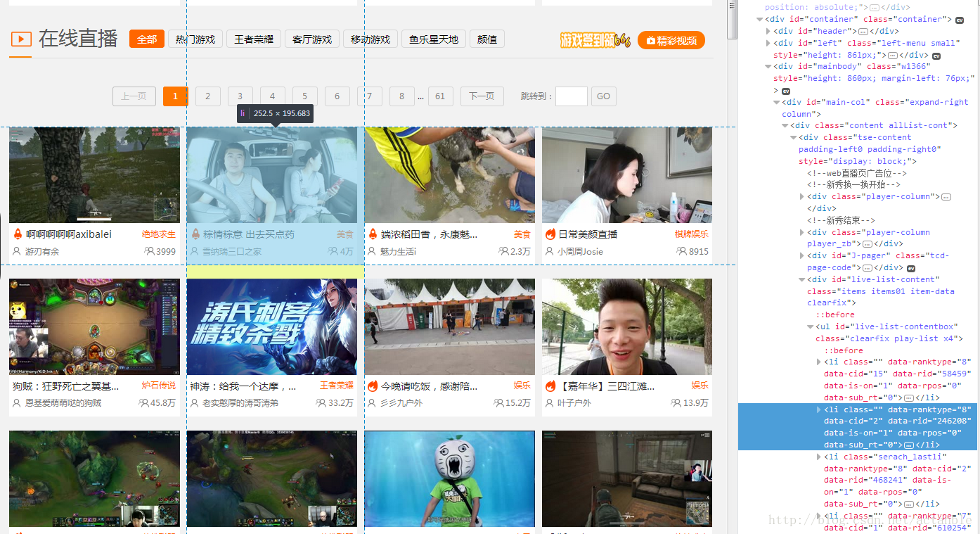Click the viewers icon next to 3999
The image size is (980, 534).
(149, 251)
